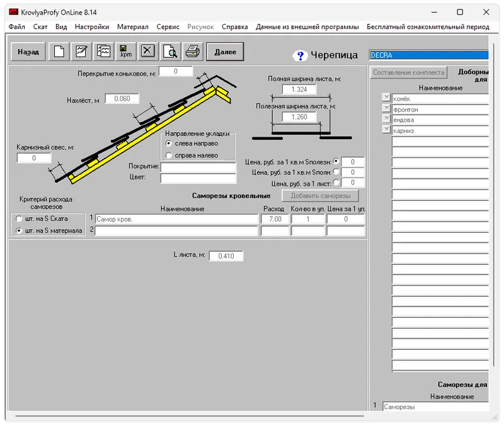Click the Карнизный свес input field
Viewport: 504px width, 428px height.
click(34, 158)
